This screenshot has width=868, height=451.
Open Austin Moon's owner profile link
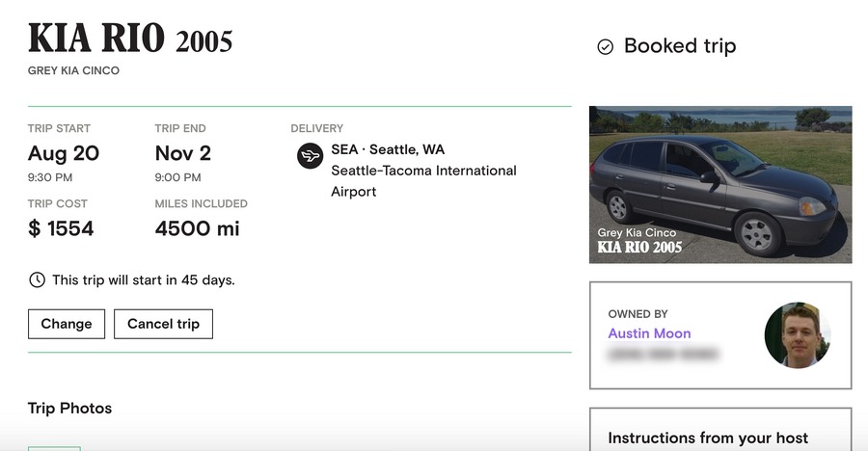(x=649, y=333)
